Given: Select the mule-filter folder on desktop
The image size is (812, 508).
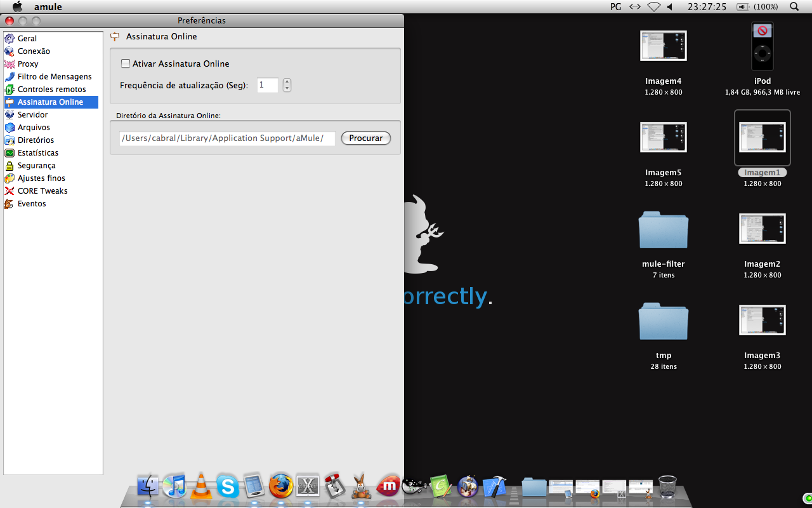Looking at the screenshot, I should pos(663,230).
